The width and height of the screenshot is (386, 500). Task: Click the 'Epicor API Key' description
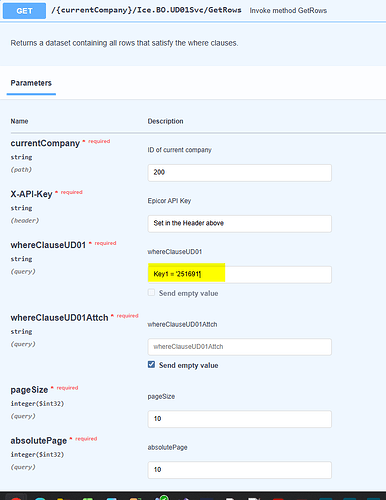tap(169, 201)
